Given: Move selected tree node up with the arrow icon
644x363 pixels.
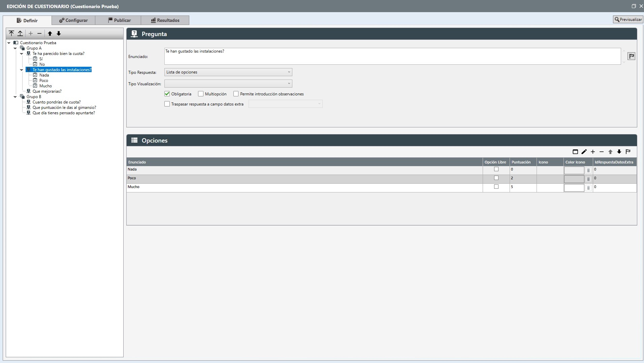Looking at the screenshot, I should tap(50, 33).
